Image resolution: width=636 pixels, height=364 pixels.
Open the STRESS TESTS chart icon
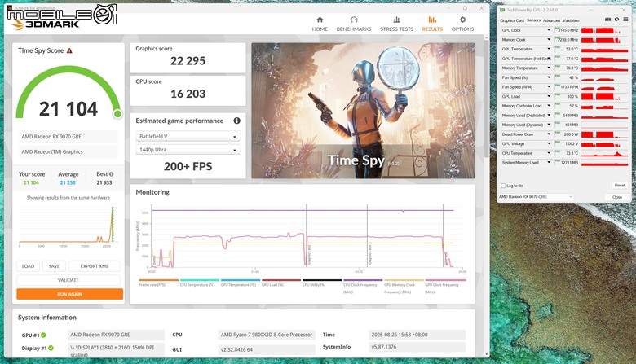[397, 20]
